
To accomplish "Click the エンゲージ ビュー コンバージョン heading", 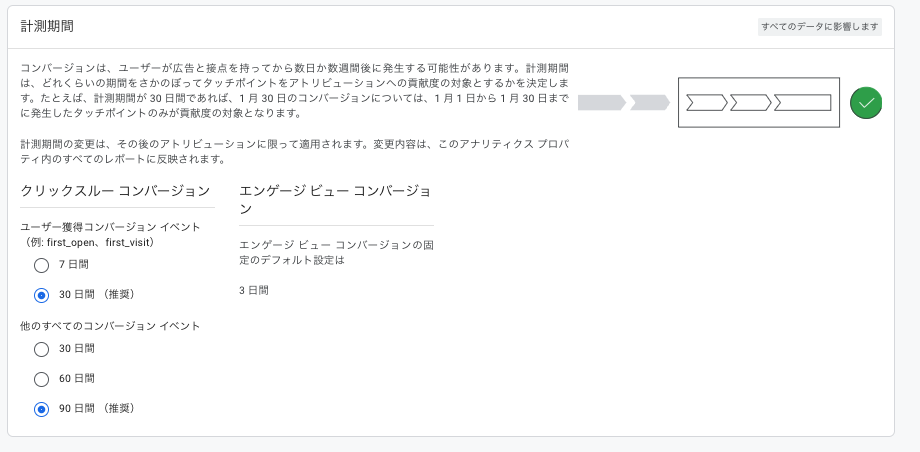I will click(336, 200).
